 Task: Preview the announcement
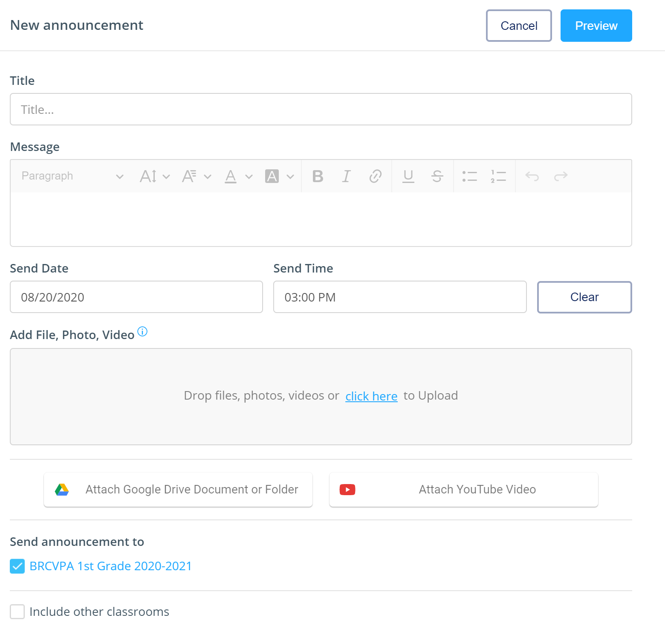tap(596, 26)
